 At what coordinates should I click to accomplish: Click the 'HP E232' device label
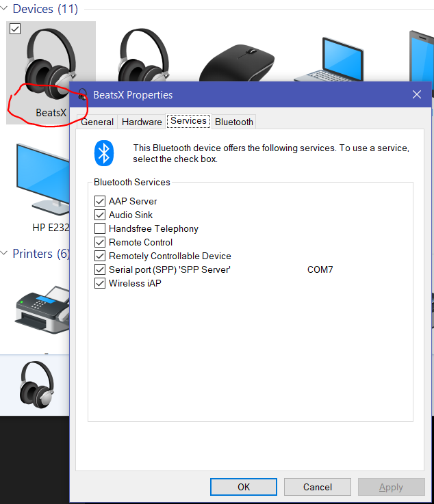[51, 228]
